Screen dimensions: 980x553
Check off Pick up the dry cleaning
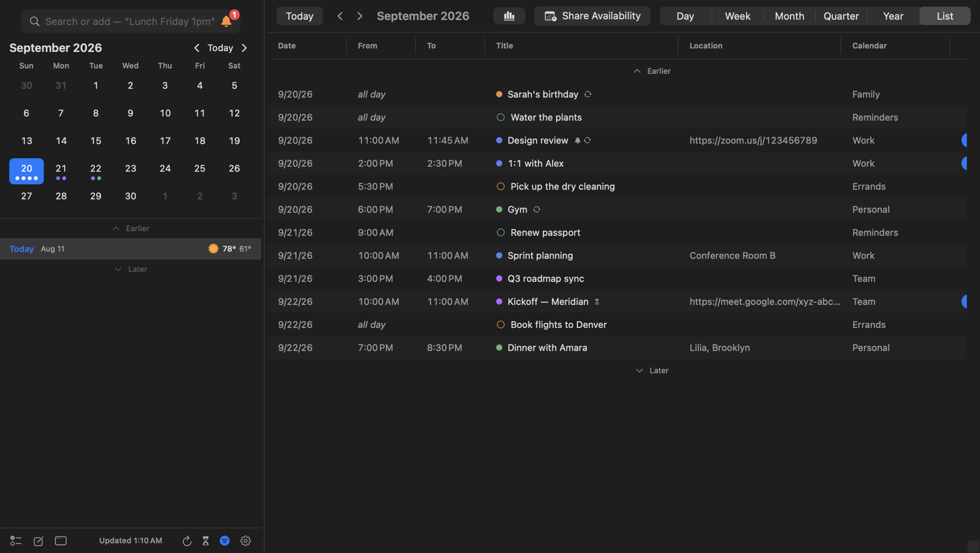(501, 187)
